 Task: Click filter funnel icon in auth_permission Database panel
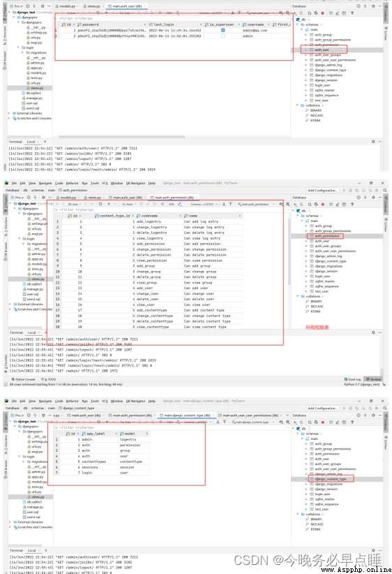pyautogui.click(x=352, y=205)
